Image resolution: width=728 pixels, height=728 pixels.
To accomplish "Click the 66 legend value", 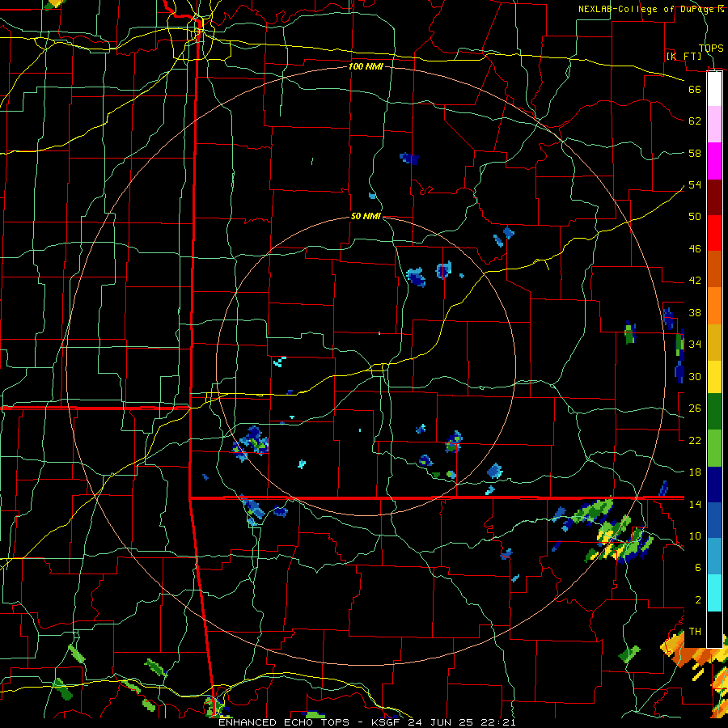I will click(x=695, y=89).
